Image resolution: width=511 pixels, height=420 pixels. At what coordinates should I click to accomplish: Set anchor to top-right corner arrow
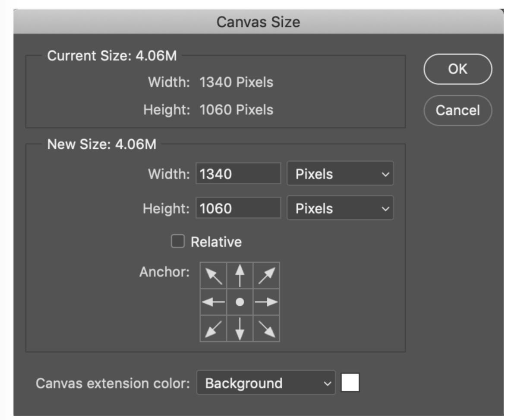[266, 276]
